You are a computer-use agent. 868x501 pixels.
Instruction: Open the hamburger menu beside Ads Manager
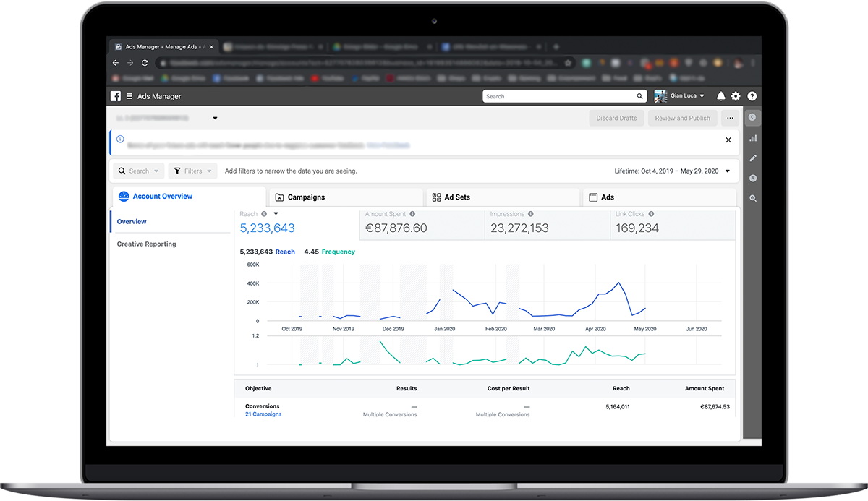click(x=129, y=96)
